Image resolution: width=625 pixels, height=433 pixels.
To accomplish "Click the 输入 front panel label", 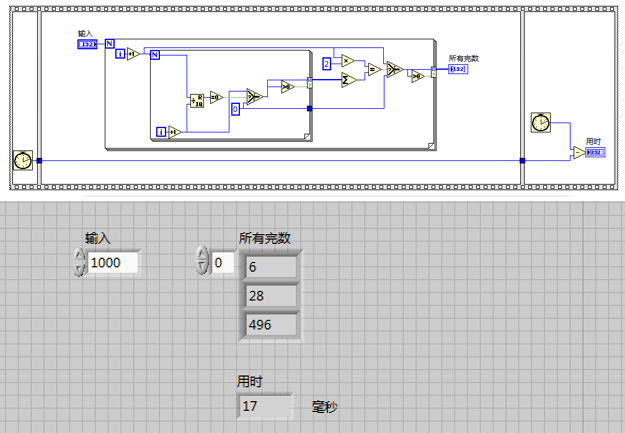I will [98, 238].
